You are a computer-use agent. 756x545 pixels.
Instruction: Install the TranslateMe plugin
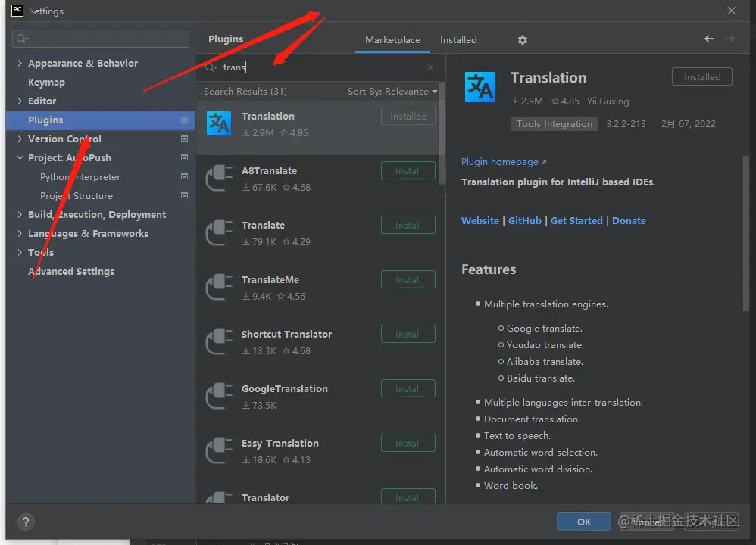click(x=408, y=279)
